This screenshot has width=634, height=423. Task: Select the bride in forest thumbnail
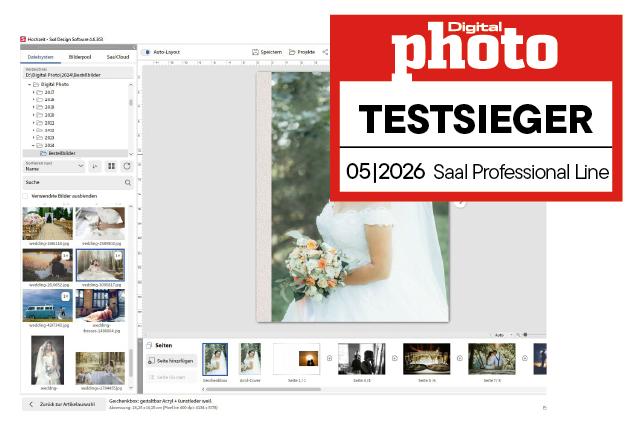(x=100, y=265)
